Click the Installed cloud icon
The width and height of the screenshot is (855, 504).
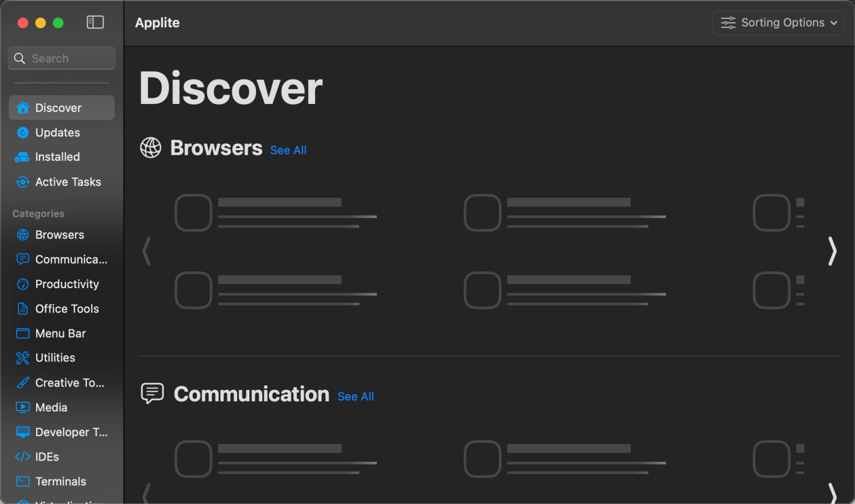(22, 157)
